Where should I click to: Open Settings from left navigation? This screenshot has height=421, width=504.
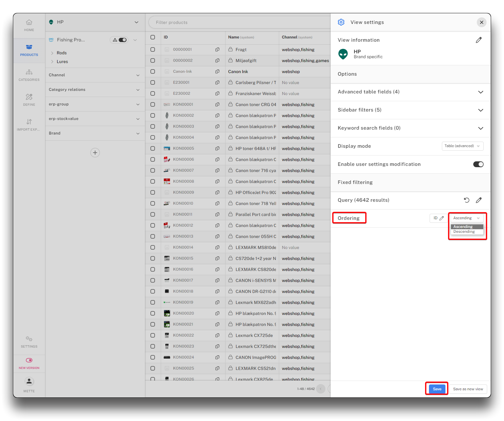pyautogui.click(x=29, y=342)
